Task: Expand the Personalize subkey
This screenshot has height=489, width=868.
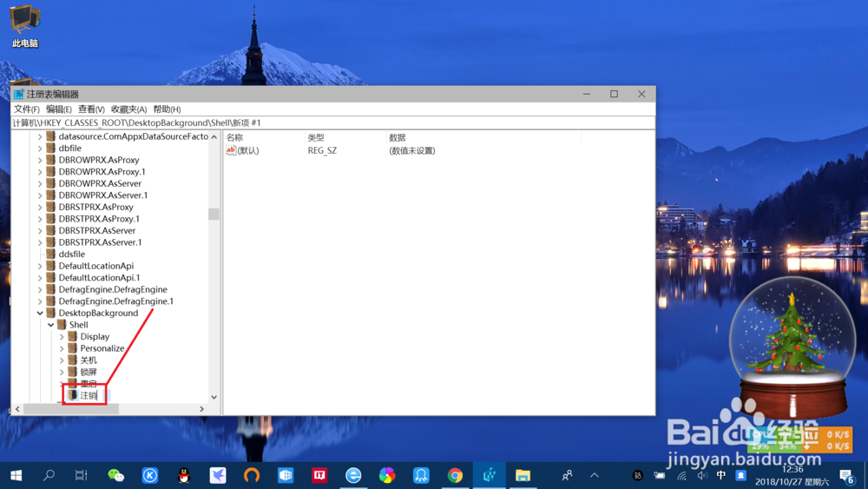Action: (62, 349)
